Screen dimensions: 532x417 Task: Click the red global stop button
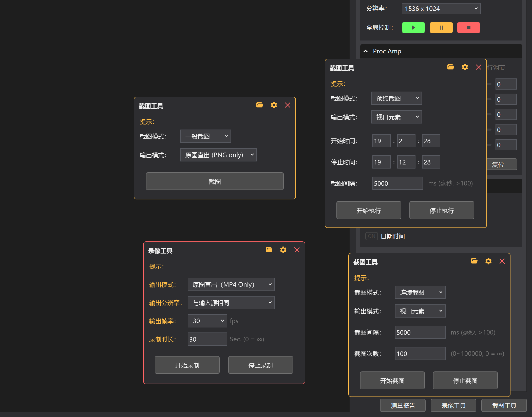(x=468, y=28)
